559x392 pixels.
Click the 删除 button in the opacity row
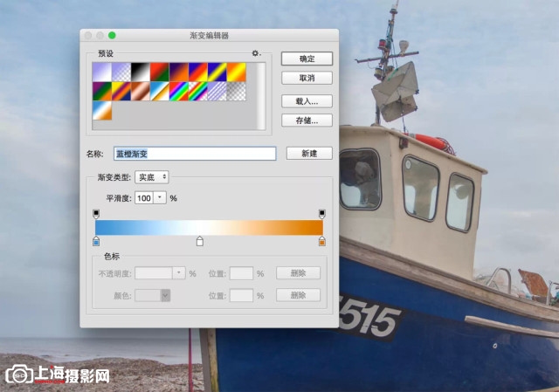[299, 273]
